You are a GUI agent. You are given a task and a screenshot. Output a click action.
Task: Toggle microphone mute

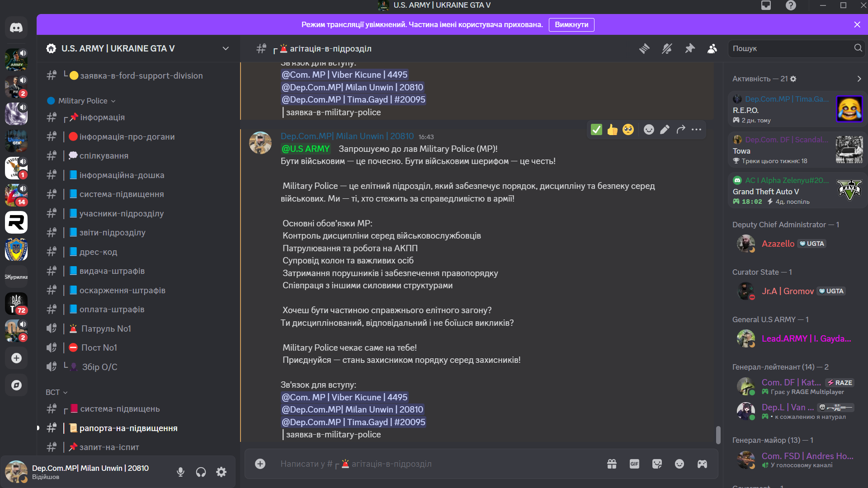(180, 472)
